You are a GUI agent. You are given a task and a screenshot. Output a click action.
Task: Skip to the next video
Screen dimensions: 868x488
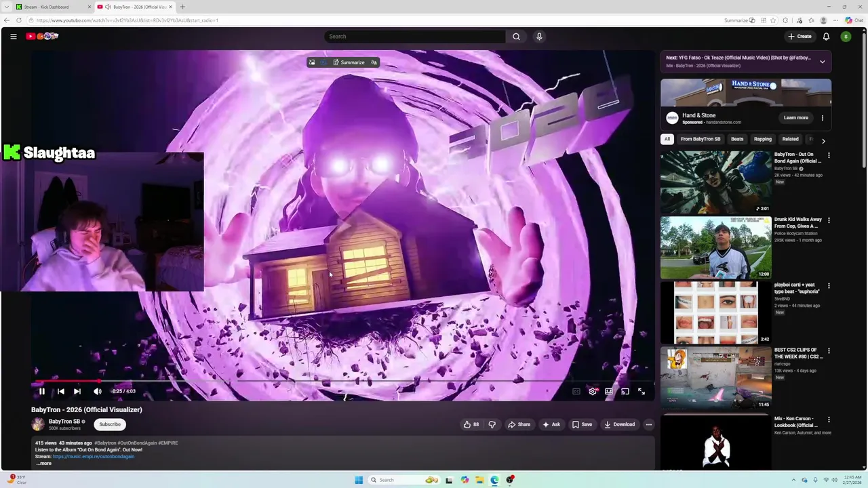click(77, 391)
